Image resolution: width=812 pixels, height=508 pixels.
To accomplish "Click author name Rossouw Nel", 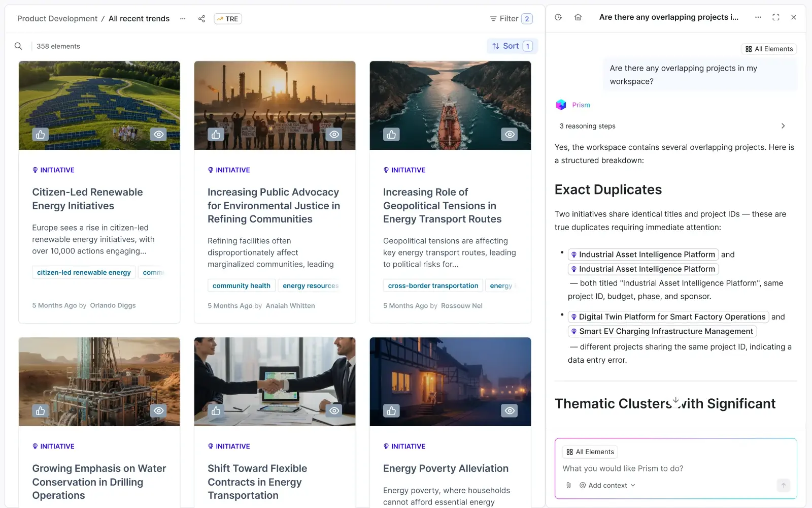I will point(462,306).
